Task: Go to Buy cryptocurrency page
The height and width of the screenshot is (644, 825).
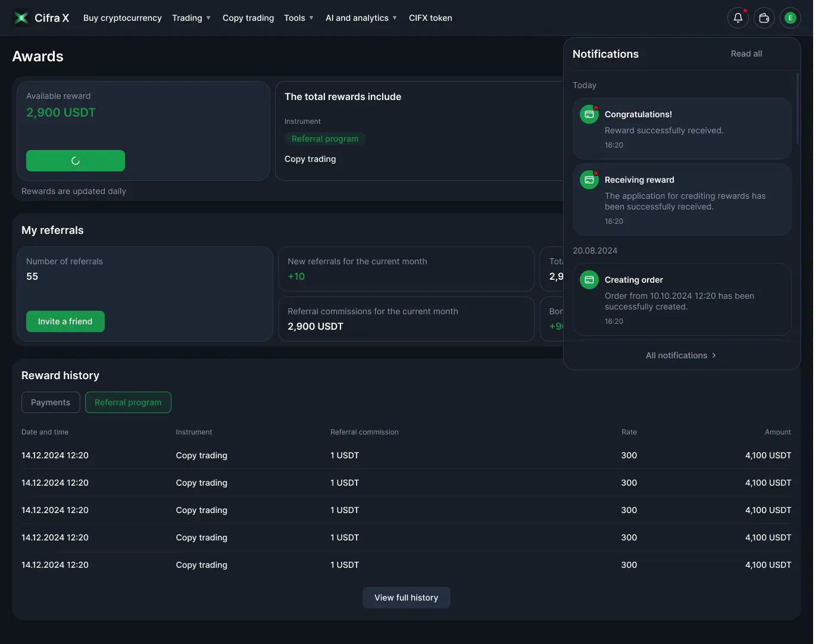Action: (x=123, y=18)
